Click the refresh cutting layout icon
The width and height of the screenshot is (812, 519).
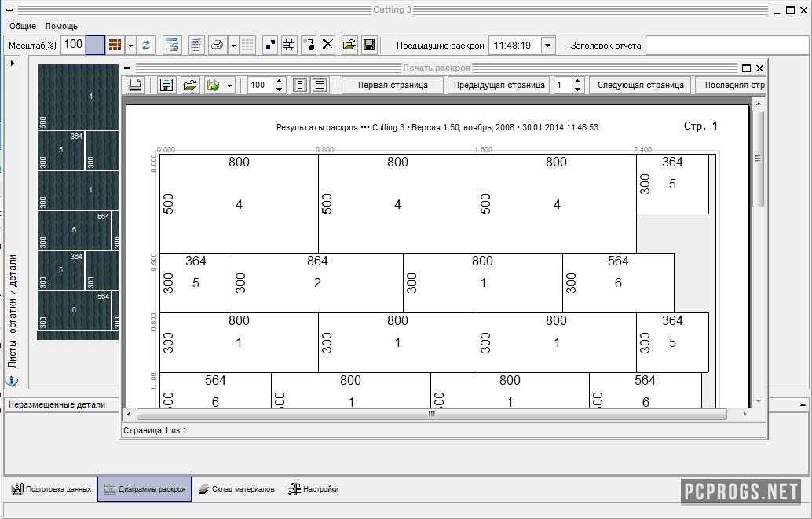(146, 46)
